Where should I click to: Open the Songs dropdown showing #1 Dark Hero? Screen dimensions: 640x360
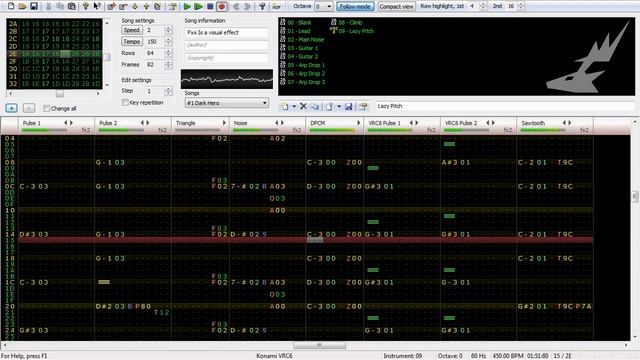coord(227,103)
